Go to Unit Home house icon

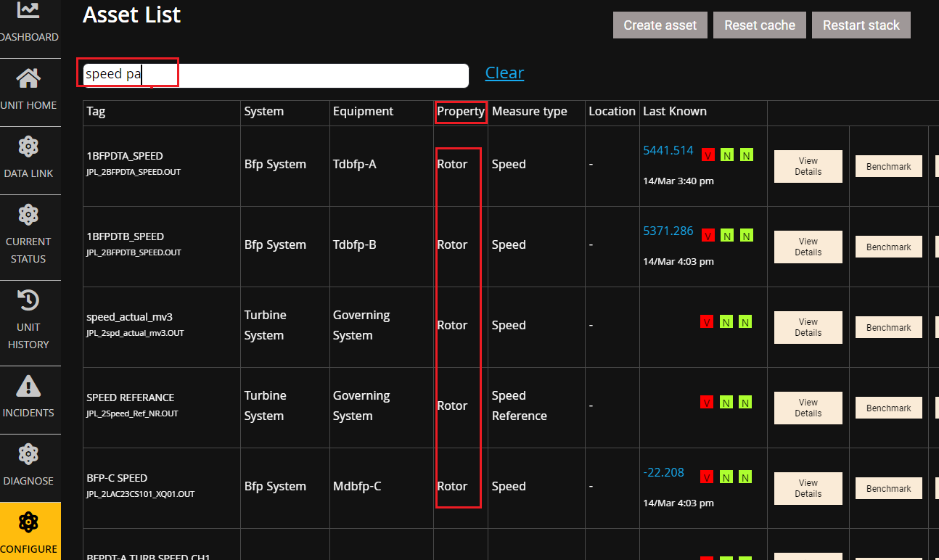click(28, 78)
